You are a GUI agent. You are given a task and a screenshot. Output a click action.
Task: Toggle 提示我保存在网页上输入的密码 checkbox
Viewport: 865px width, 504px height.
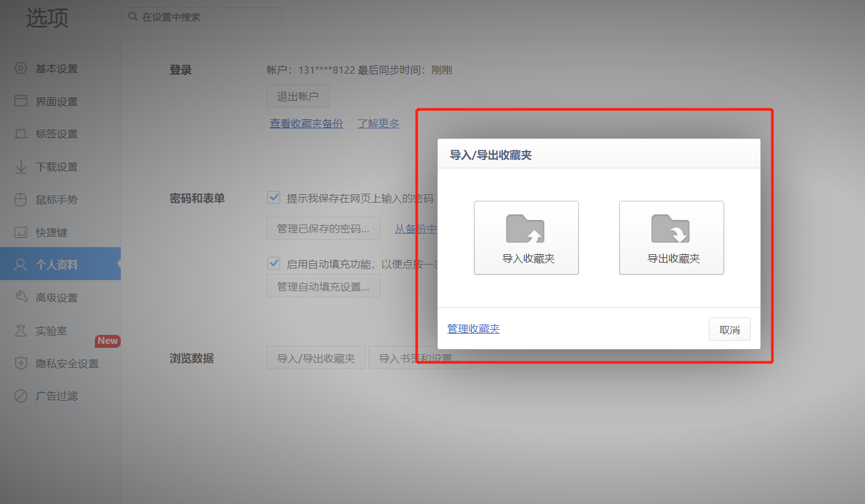274,197
